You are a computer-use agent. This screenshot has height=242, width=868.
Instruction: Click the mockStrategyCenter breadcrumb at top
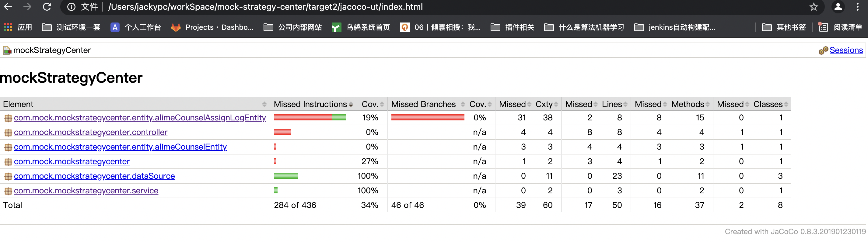click(52, 50)
